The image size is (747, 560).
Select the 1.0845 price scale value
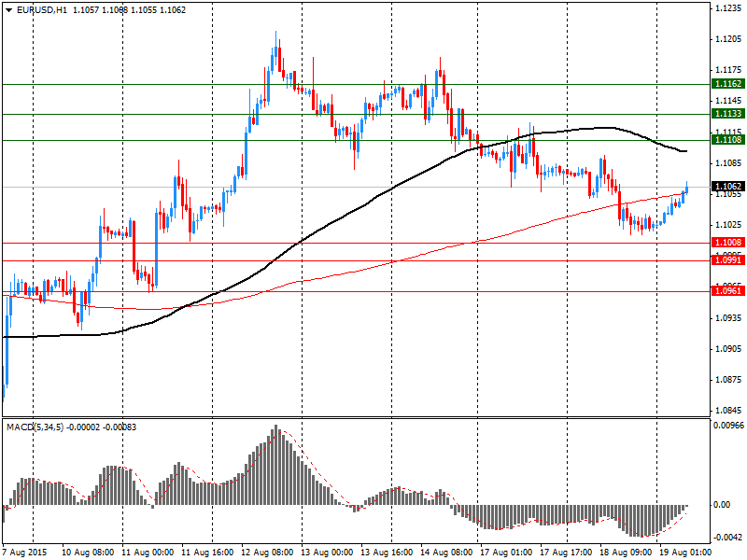coord(729,411)
